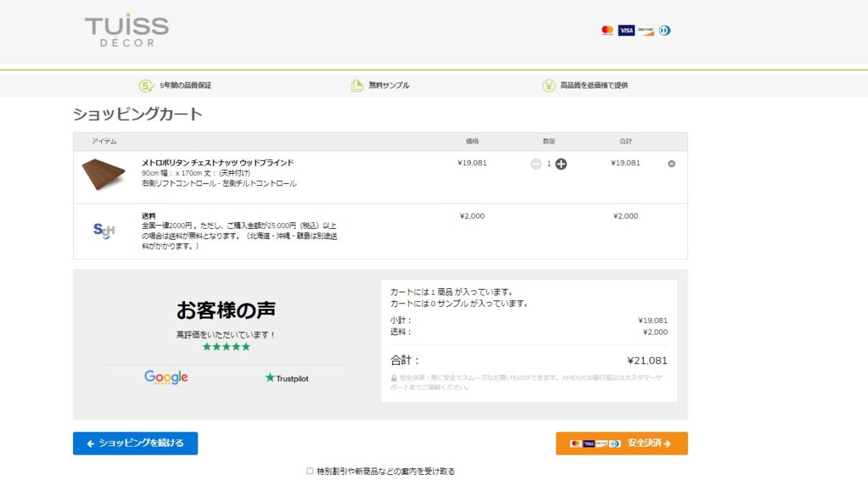The width and height of the screenshot is (868, 480).
Task: Click the Diners Club icon in the header
Action: click(663, 30)
